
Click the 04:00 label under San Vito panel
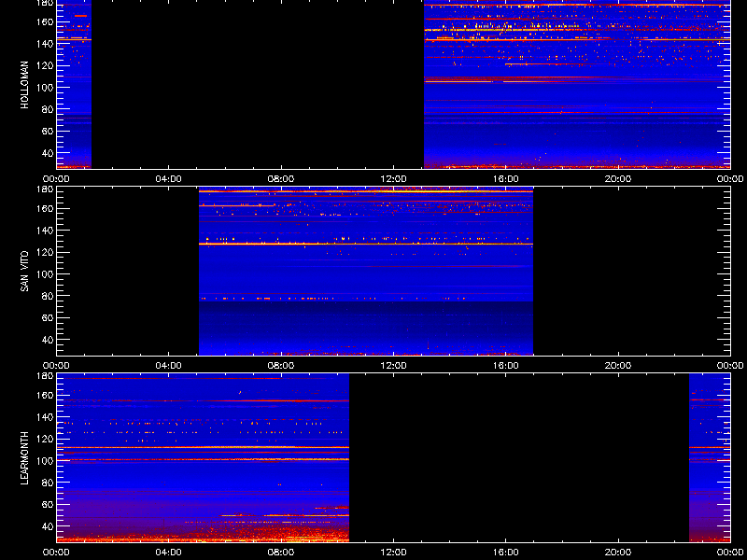[169, 366]
